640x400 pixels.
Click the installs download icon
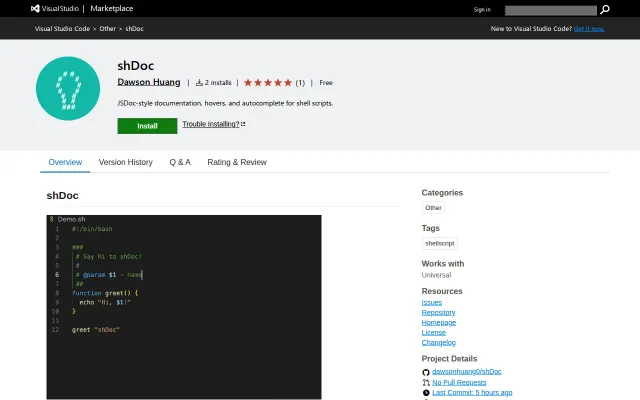pos(199,82)
